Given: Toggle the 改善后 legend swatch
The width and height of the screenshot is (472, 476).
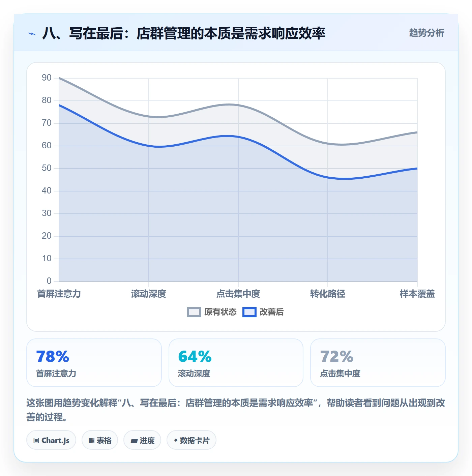Looking at the screenshot, I should pos(249,312).
